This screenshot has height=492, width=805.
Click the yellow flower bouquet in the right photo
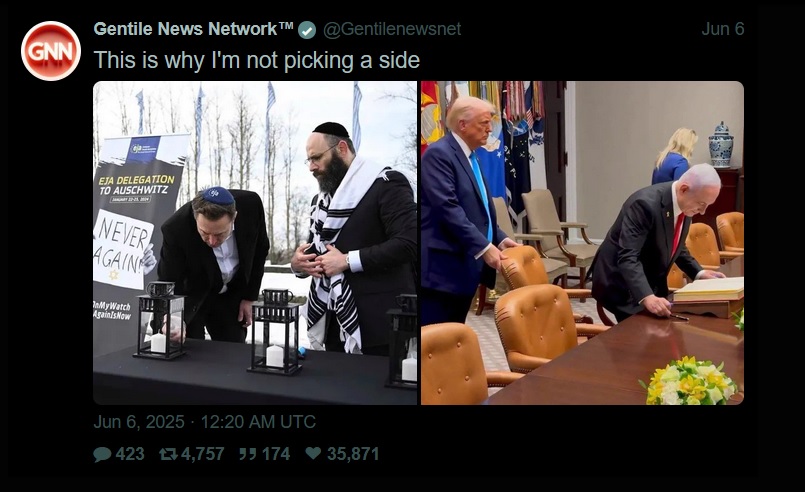(690, 381)
